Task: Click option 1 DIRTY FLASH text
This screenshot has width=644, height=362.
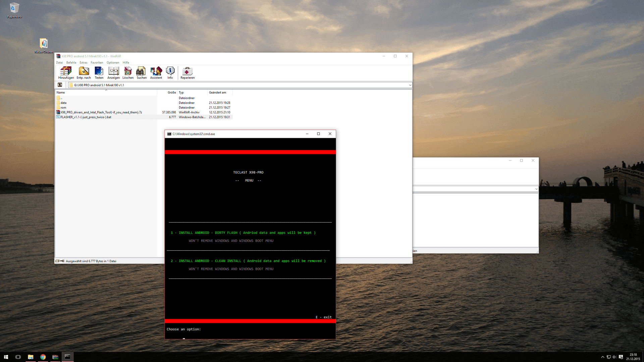Action: click(x=243, y=233)
